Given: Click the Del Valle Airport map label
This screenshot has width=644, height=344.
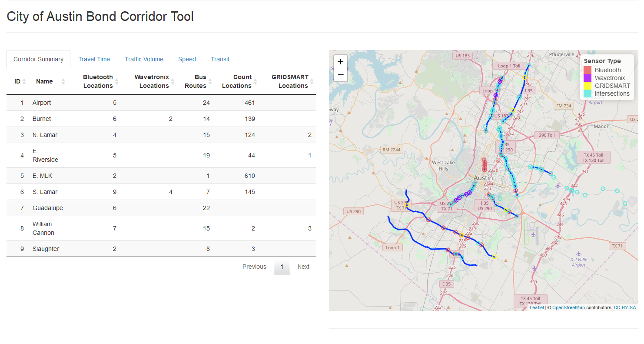Looking at the screenshot, I should (x=579, y=262).
